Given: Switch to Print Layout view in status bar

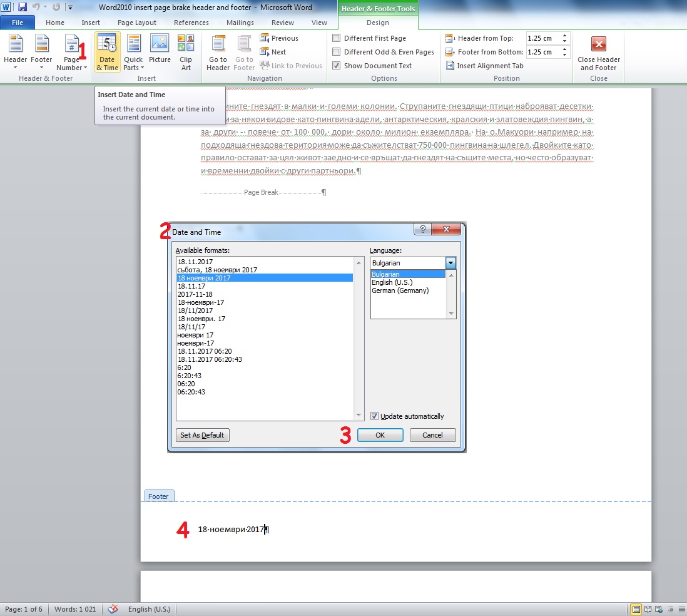Looking at the screenshot, I should [x=636, y=608].
